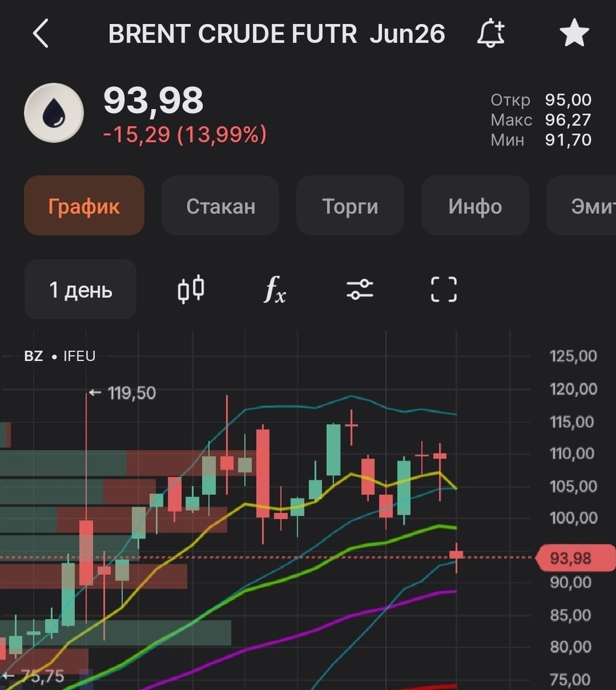Click the BZ • IFEU chart label

click(x=60, y=356)
